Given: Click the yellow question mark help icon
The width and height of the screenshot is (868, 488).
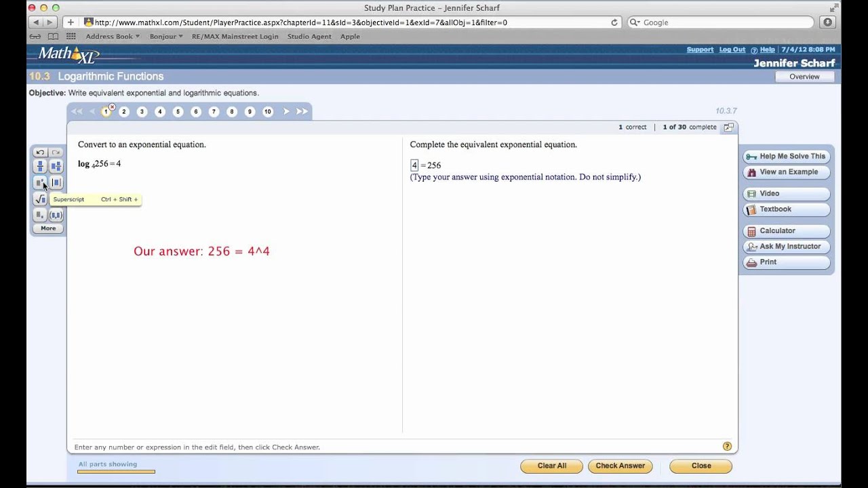Looking at the screenshot, I should pos(727,447).
